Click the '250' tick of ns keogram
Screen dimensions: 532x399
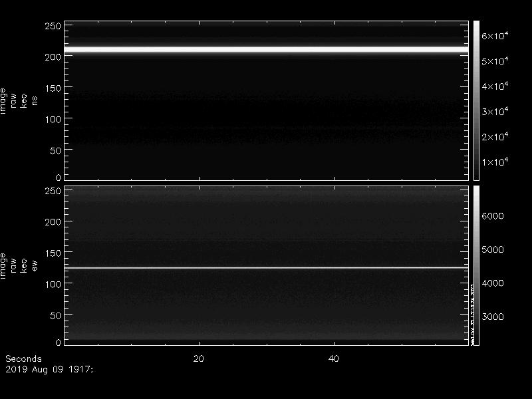coord(53,26)
